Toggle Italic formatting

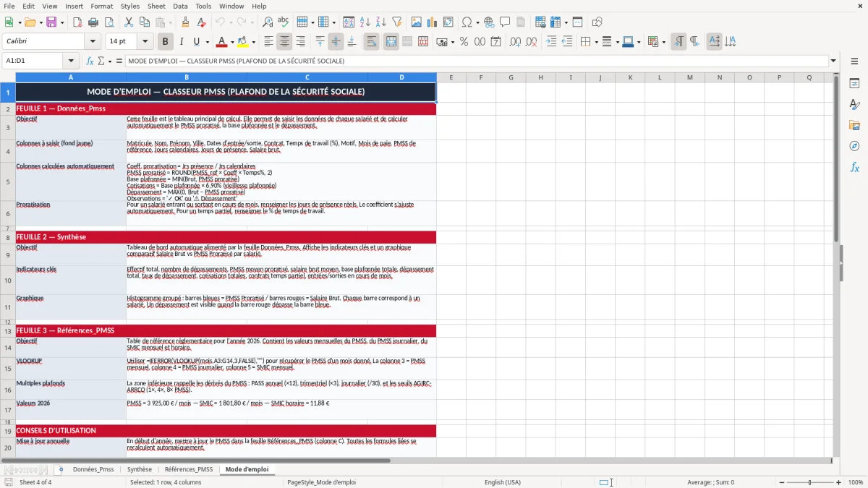[181, 42]
